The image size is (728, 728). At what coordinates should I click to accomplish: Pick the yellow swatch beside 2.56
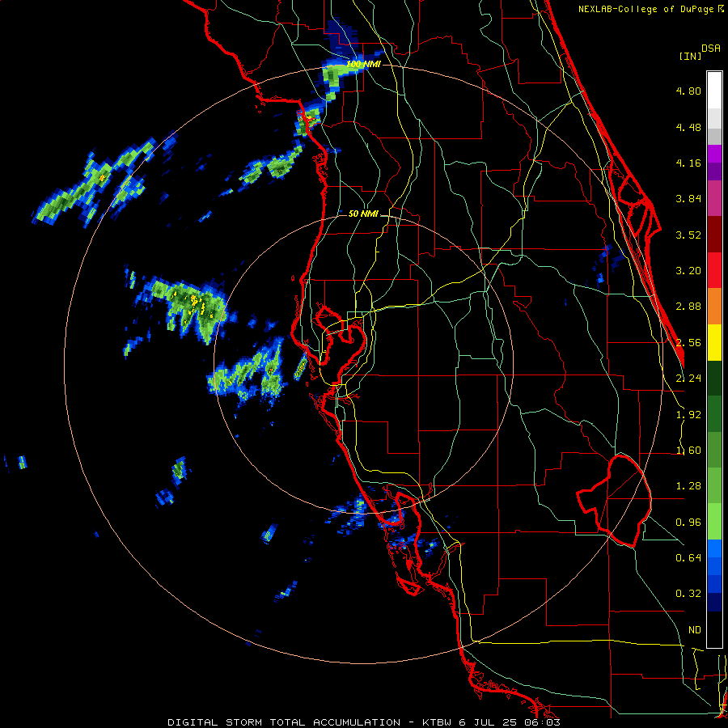[x=714, y=342]
